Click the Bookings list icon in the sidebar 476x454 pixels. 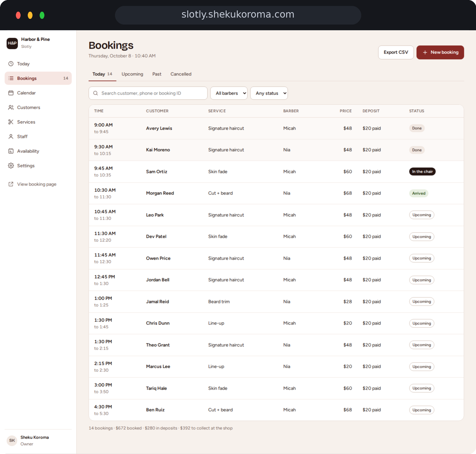click(11, 78)
